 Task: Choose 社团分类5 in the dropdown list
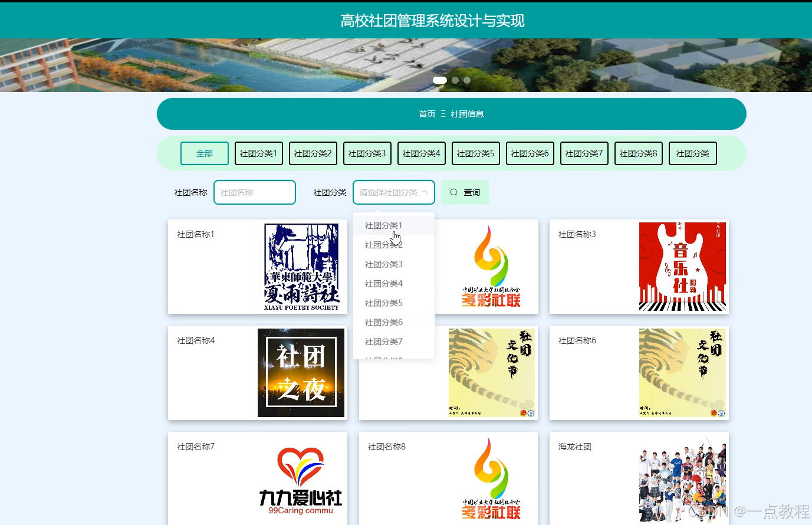point(394,303)
